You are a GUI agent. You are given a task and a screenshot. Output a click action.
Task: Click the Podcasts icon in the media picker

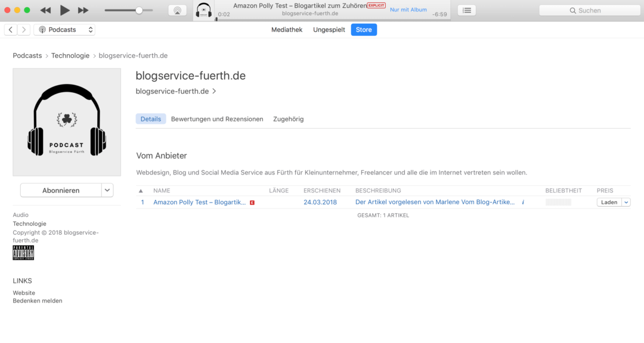[42, 29]
